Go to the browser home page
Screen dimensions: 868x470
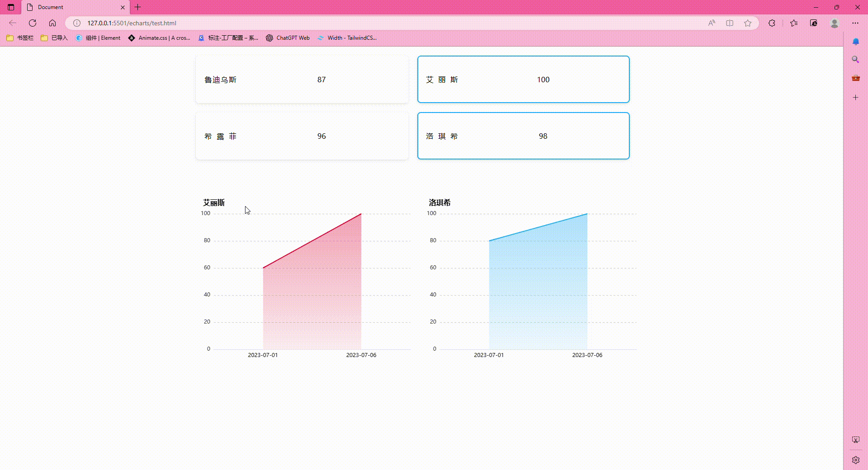52,23
